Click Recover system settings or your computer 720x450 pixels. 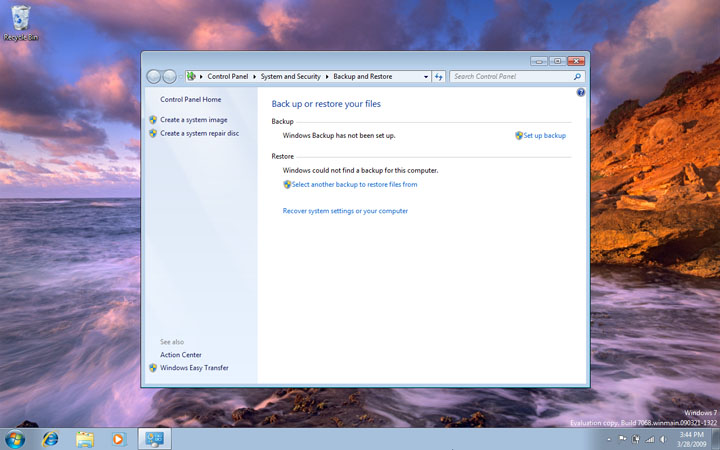tap(345, 211)
